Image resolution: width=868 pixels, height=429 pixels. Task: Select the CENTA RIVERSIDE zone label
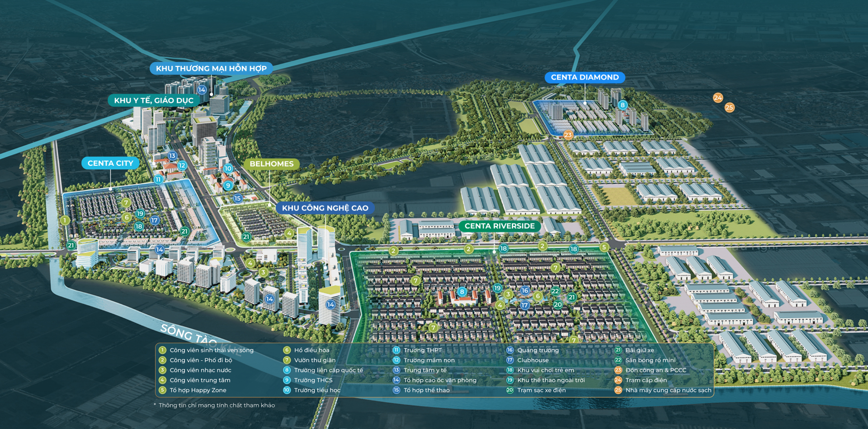[x=500, y=226]
